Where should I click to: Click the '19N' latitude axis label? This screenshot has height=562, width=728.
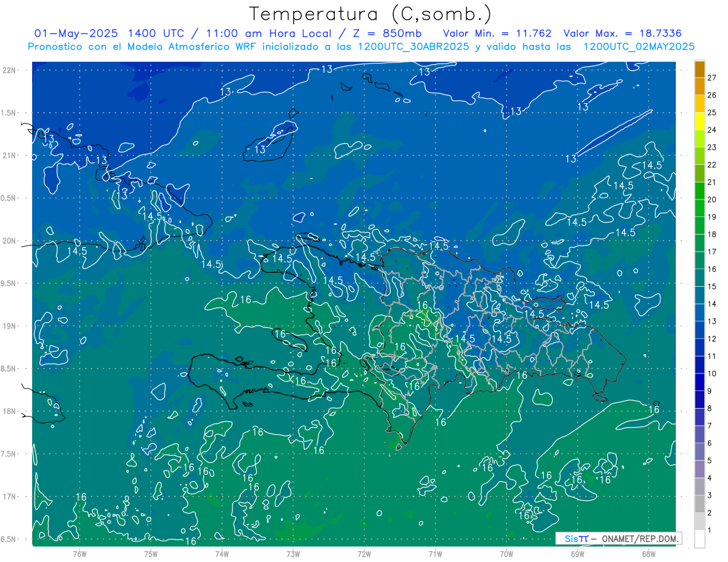pos(10,326)
